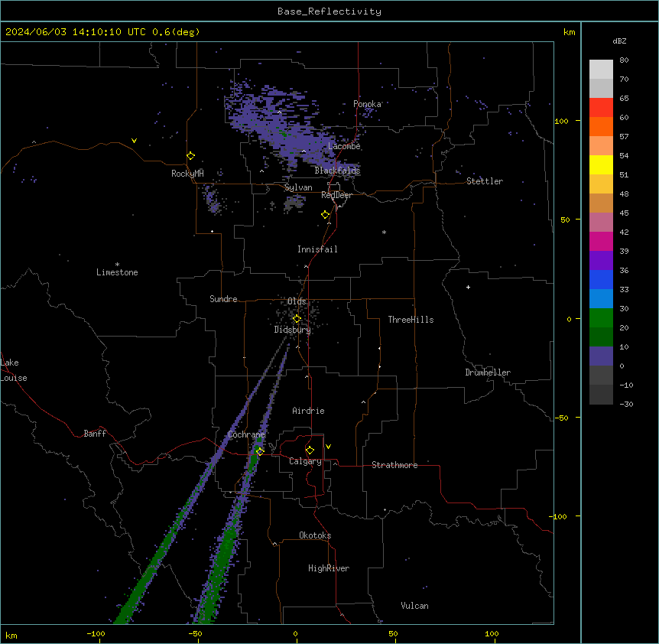
Task: Select the bright green 20-30 dBZ swatch
Action: pyautogui.click(x=601, y=318)
